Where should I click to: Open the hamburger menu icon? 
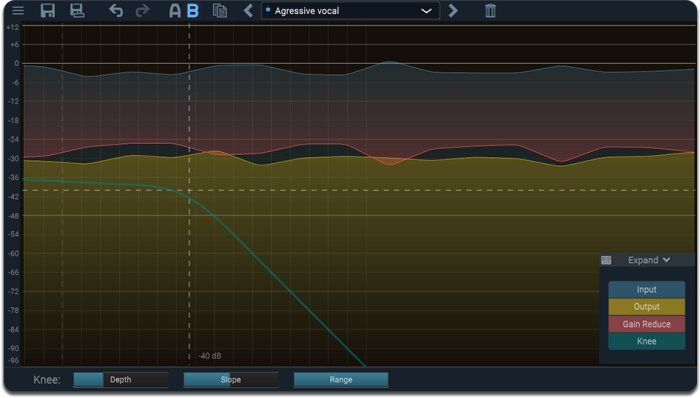click(18, 10)
